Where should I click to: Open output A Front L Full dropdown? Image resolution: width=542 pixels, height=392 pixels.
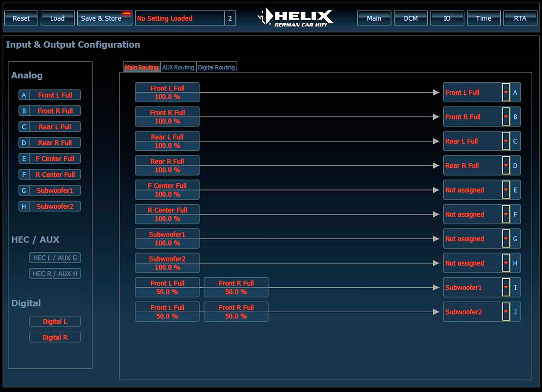pos(506,92)
